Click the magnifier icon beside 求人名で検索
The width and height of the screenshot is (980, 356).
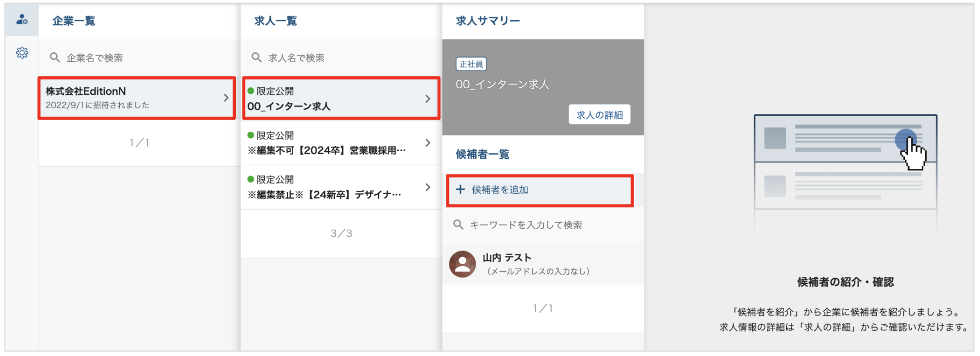pos(257,58)
